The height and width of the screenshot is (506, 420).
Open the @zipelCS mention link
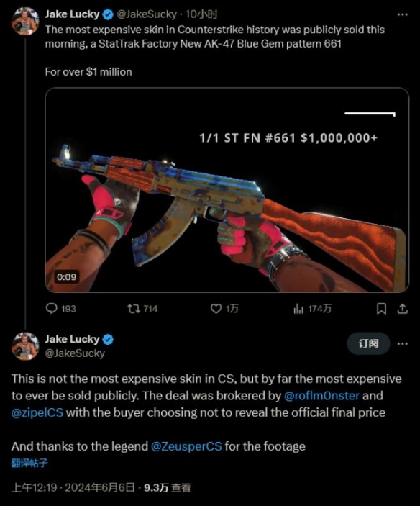[37, 412]
